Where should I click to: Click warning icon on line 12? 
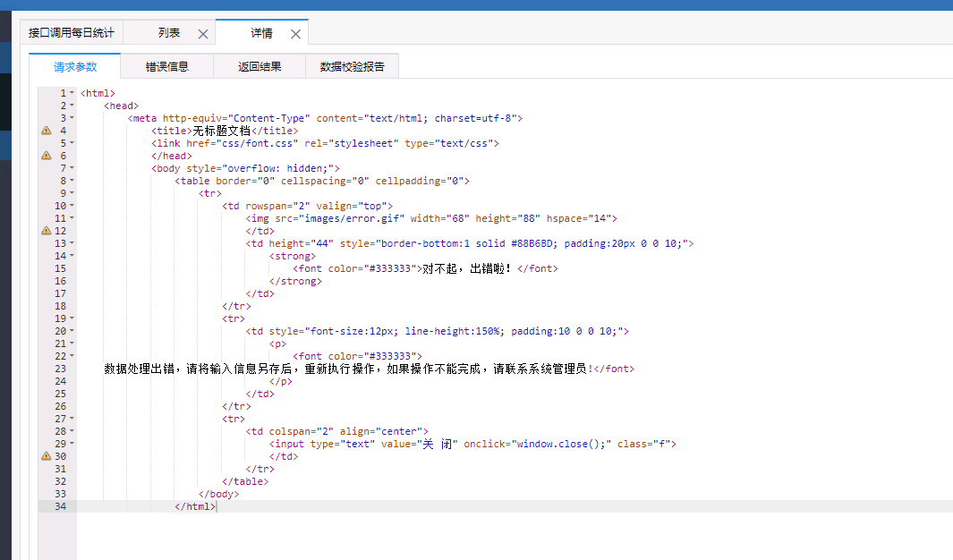pos(47,231)
